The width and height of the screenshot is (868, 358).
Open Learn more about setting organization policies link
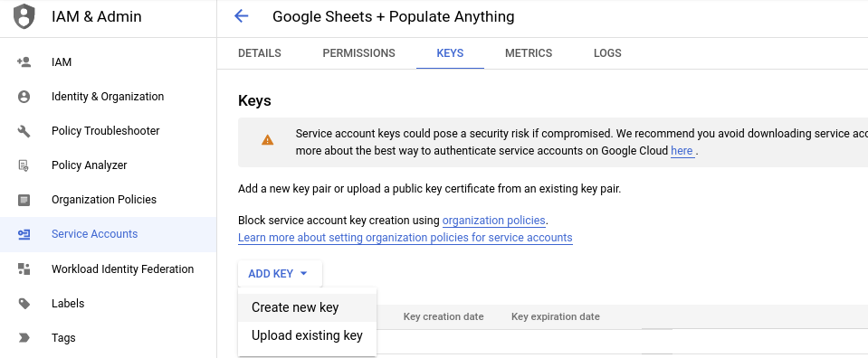(405, 238)
